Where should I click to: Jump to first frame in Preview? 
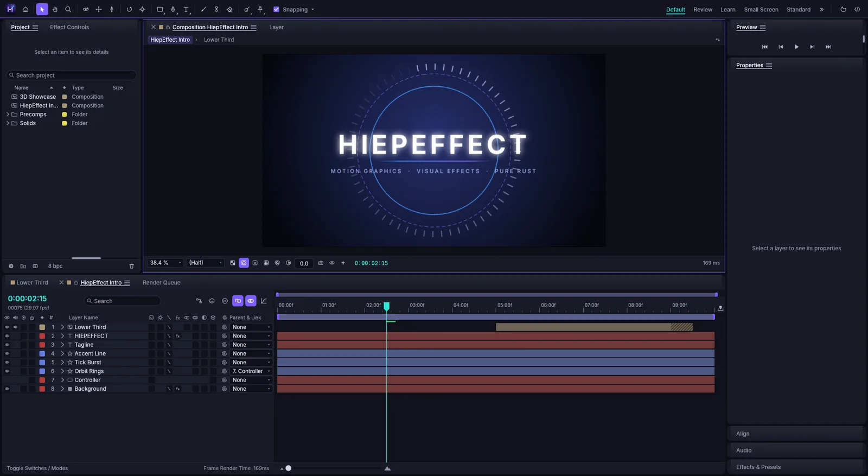(x=765, y=47)
